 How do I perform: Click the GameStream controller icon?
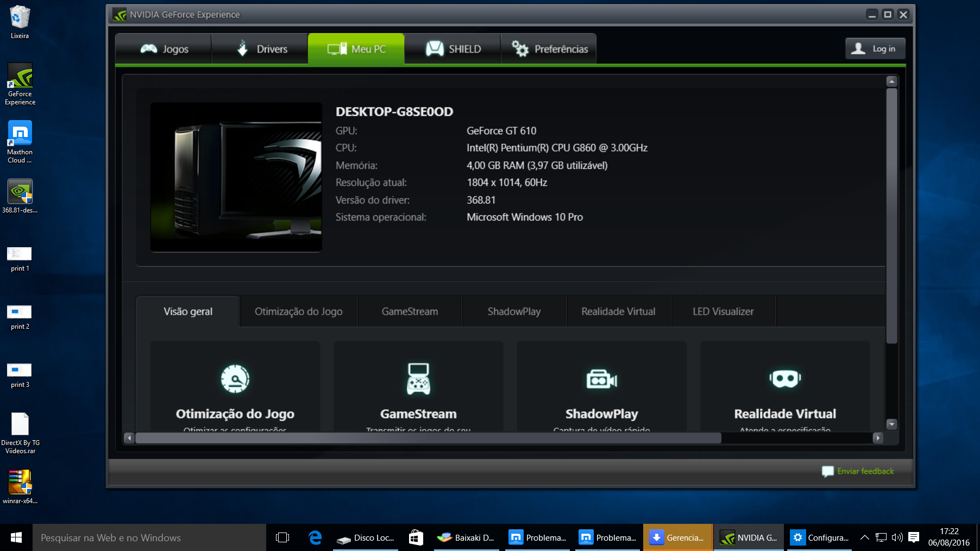click(418, 379)
